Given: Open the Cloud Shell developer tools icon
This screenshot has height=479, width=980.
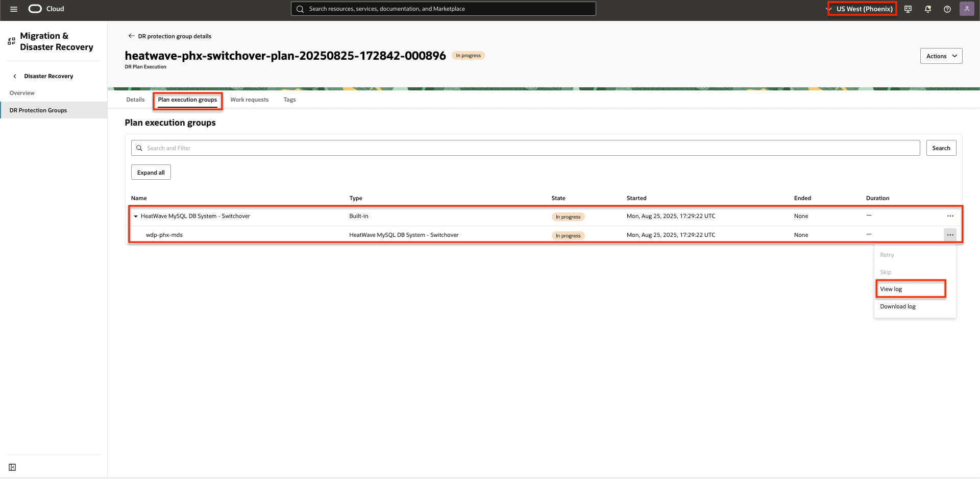Looking at the screenshot, I should 908,9.
